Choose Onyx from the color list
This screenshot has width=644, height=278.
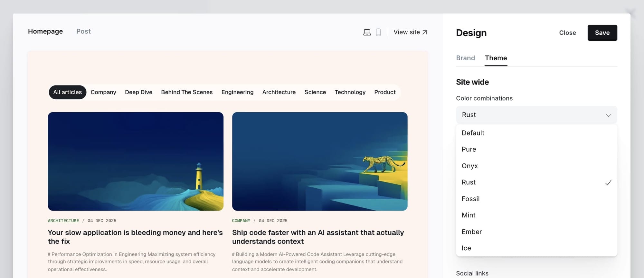click(469, 166)
